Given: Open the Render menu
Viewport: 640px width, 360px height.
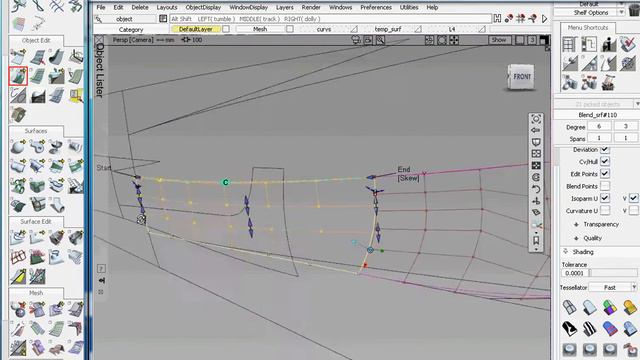Looking at the screenshot, I should [x=311, y=7].
